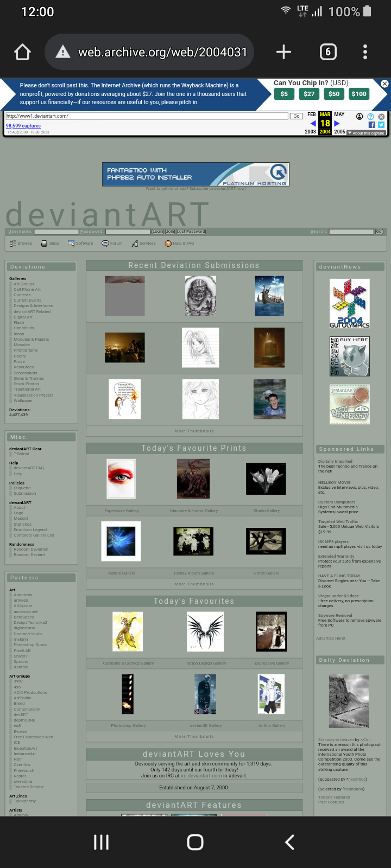Open the red eye print thumbnail

(121, 478)
